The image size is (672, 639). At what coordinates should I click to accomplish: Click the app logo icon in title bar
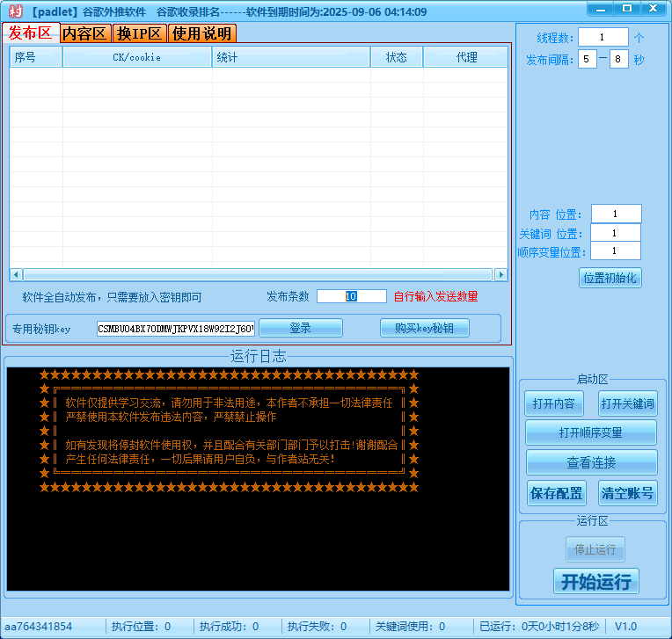pos(15,11)
